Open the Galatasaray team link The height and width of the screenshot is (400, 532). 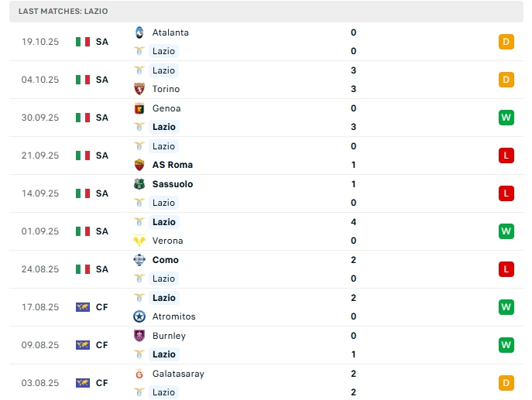[x=178, y=374]
